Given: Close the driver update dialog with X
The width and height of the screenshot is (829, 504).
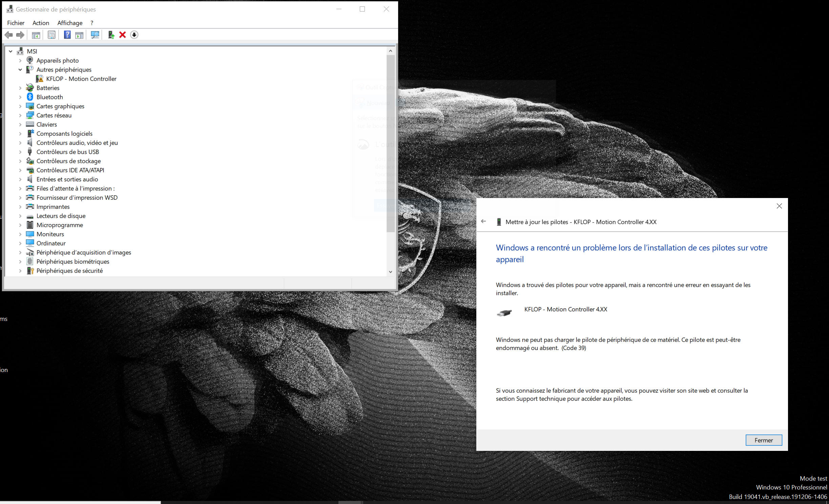Looking at the screenshot, I should 779,206.
